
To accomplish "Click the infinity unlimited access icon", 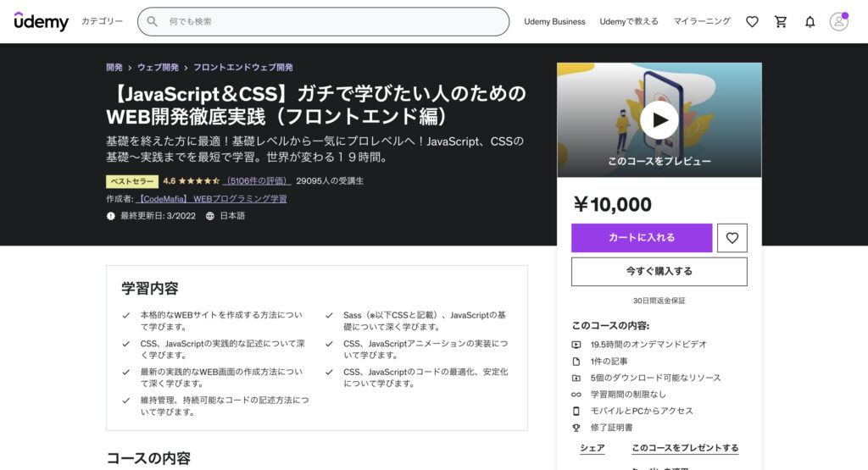I will pyautogui.click(x=576, y=395).
